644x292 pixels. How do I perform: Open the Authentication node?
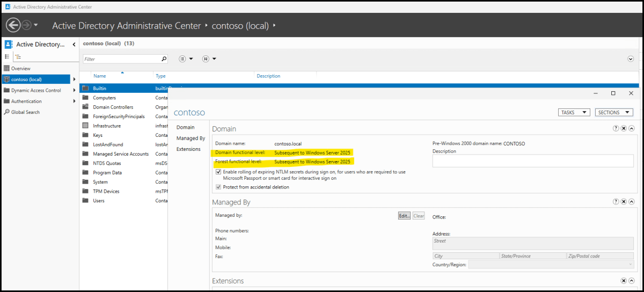26,101
